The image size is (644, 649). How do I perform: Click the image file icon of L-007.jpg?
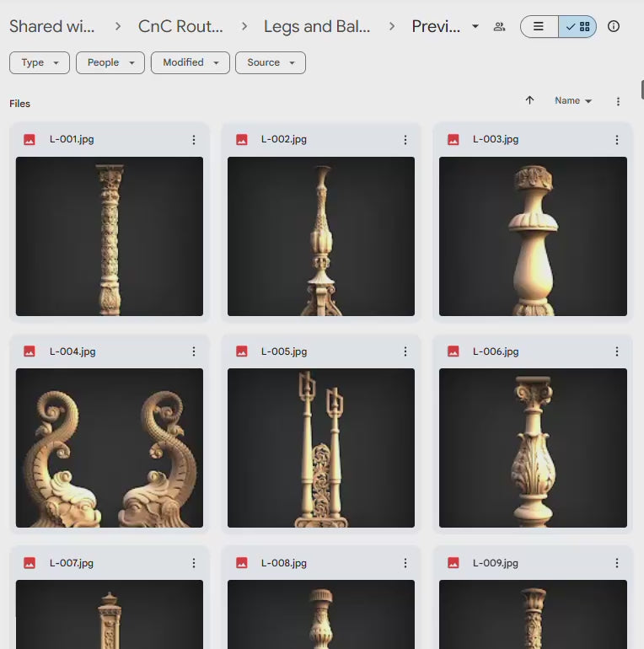30,563
